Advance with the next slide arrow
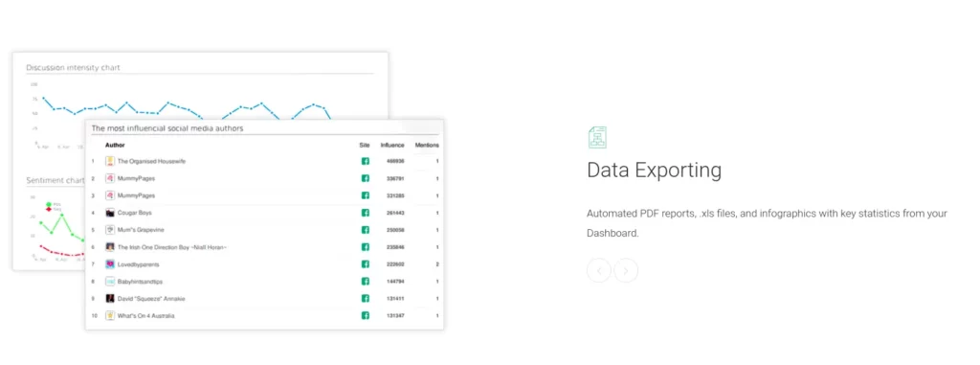The image size is (980, 365). pyautogui.click(x=626, y=270)
